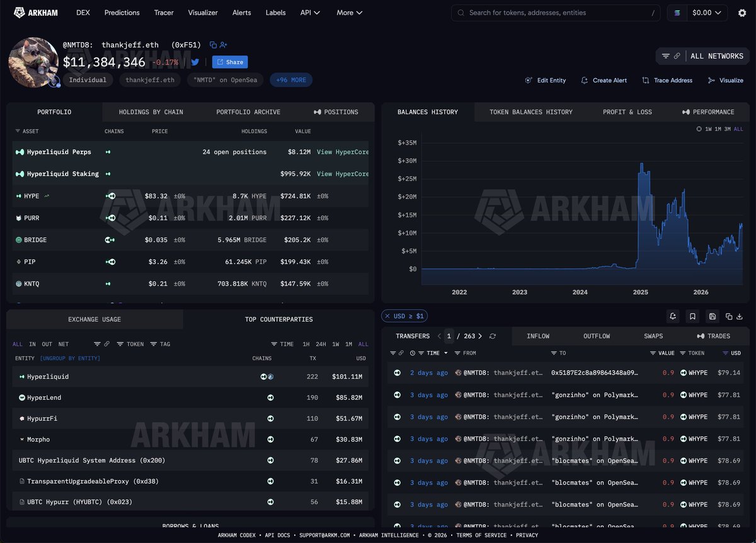Refresh the transfers list
This screenshot has width=756, height=543.
tap(493, 336)
